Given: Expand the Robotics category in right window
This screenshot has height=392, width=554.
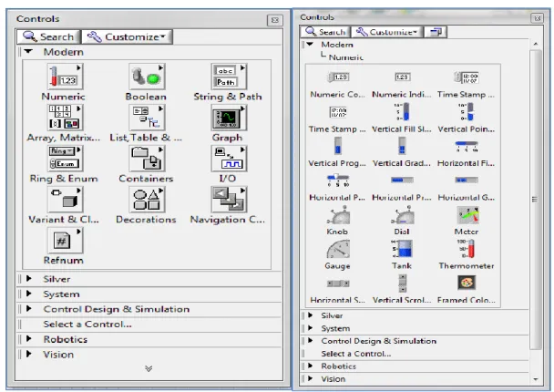Looking at the screenshot, I should coord(310,366).
